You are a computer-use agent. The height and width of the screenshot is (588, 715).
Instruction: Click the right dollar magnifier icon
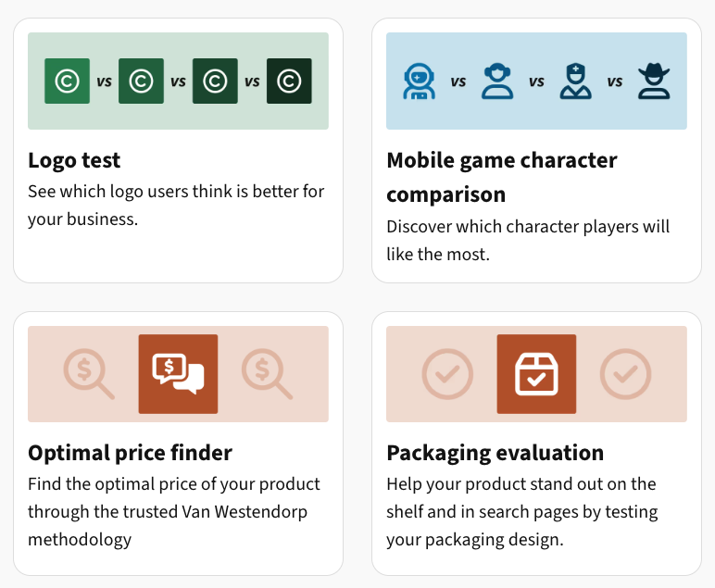(x=268, y=374)
